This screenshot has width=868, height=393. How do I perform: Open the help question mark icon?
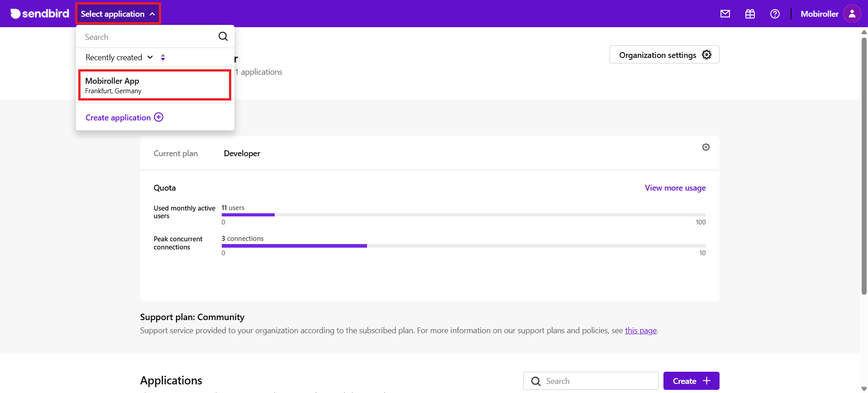(775, 14)
